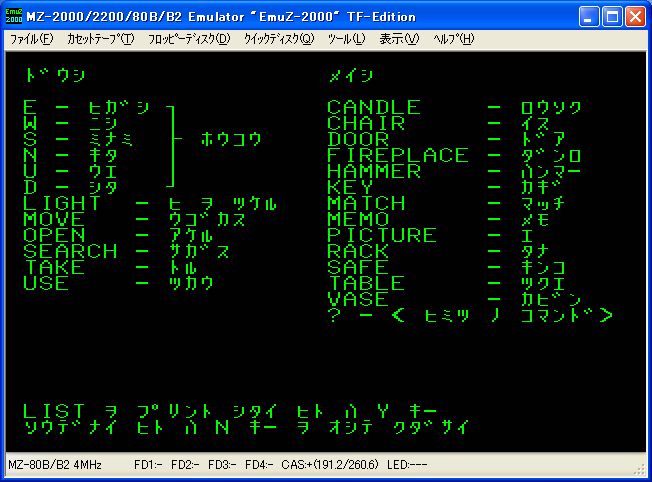Click the word OPEN in the verb list

[x=54, y=235]
